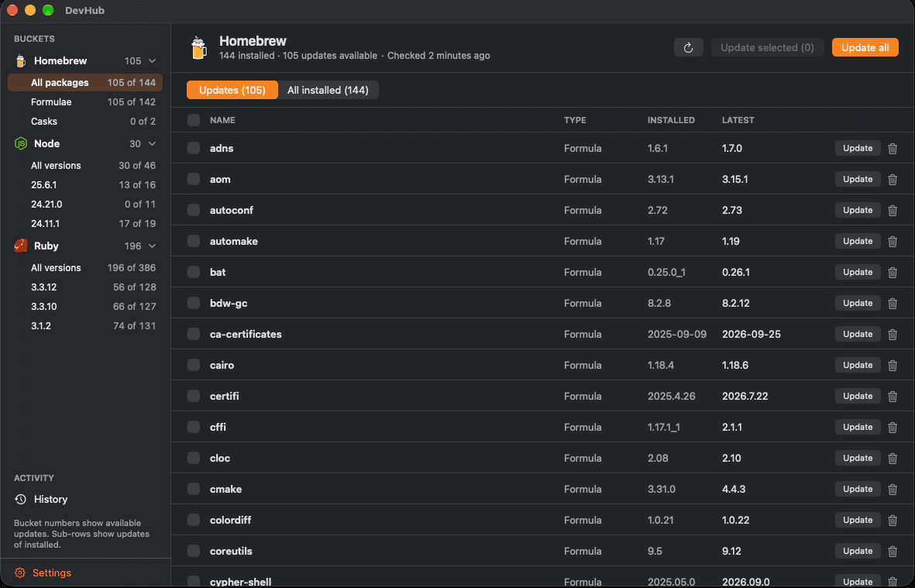915x588 pixels.
Task: Tick the cairo row checkbox
Action: [x=194, y=365]
